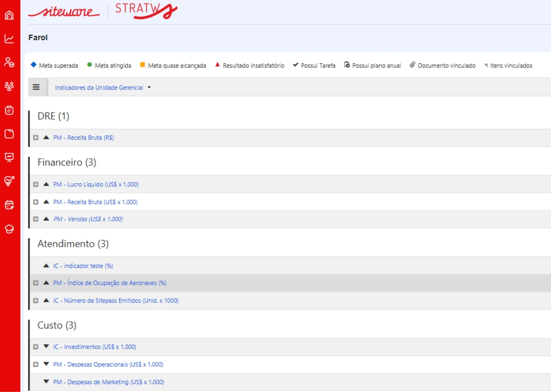Viewport: 551px width, 392px height.
Task: Click the Possui plano anual legend label
Action: (x=377, y=66)
